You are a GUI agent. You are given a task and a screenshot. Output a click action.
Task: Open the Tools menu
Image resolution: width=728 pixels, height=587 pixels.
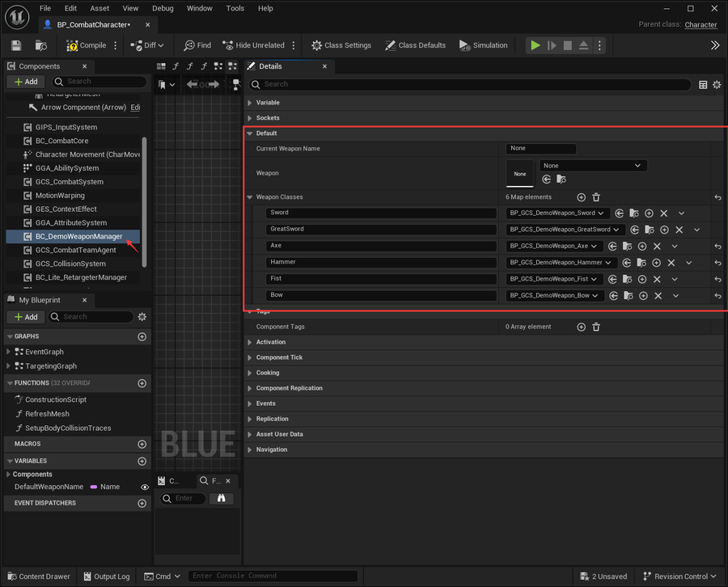[x=235, y=8]
